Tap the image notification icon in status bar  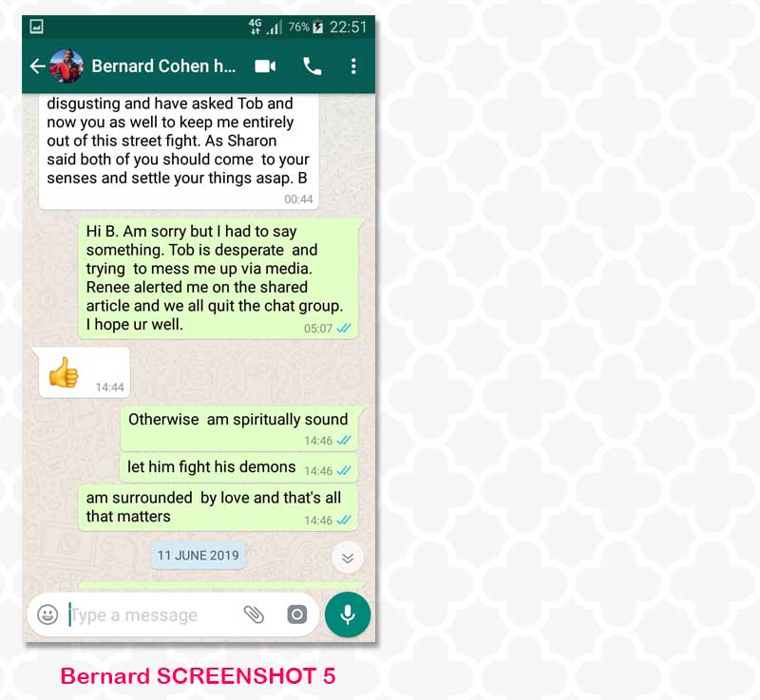pos(36,27)
